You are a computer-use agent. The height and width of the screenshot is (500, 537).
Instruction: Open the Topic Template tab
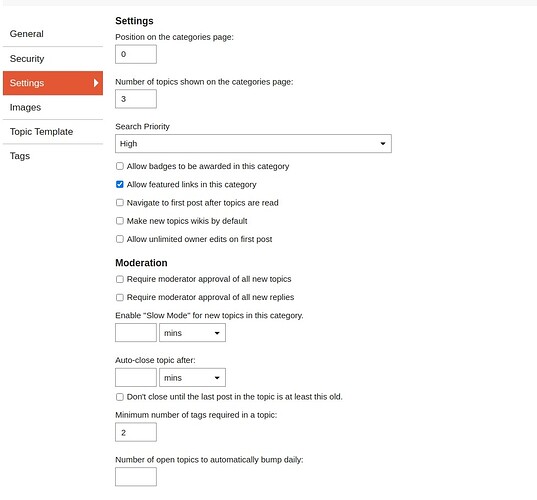pos(53,132)
